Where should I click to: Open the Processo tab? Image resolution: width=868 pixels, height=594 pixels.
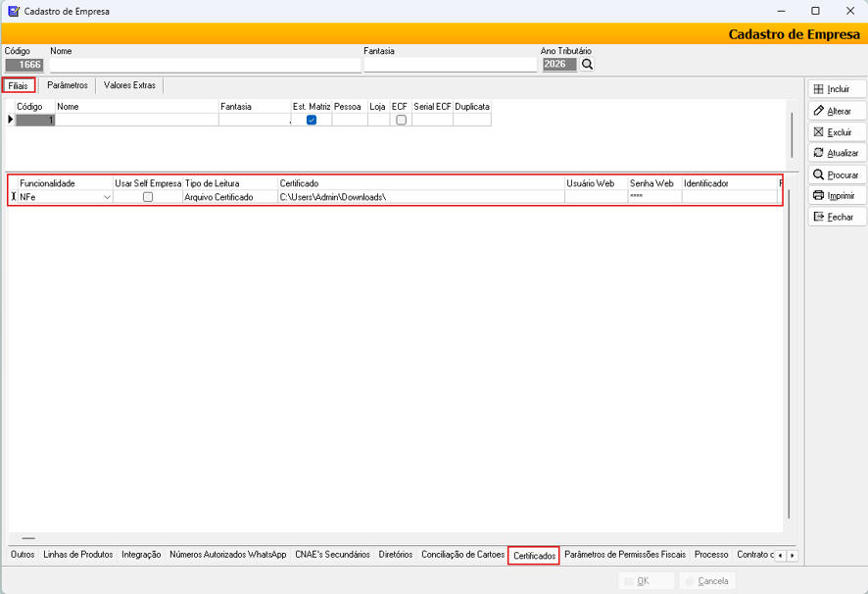pos(711,555)
